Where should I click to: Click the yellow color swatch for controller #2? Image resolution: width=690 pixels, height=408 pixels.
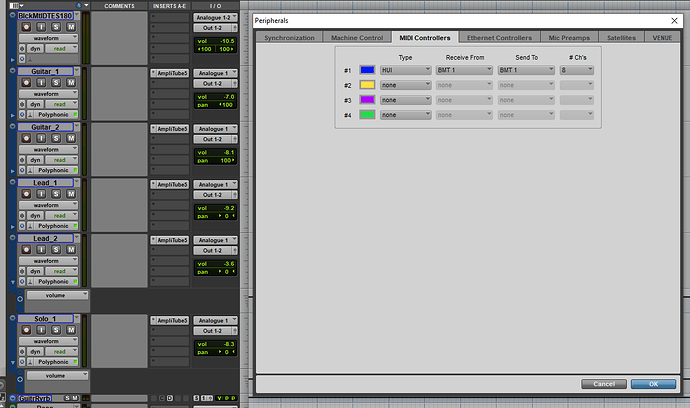tap(366, 86)
